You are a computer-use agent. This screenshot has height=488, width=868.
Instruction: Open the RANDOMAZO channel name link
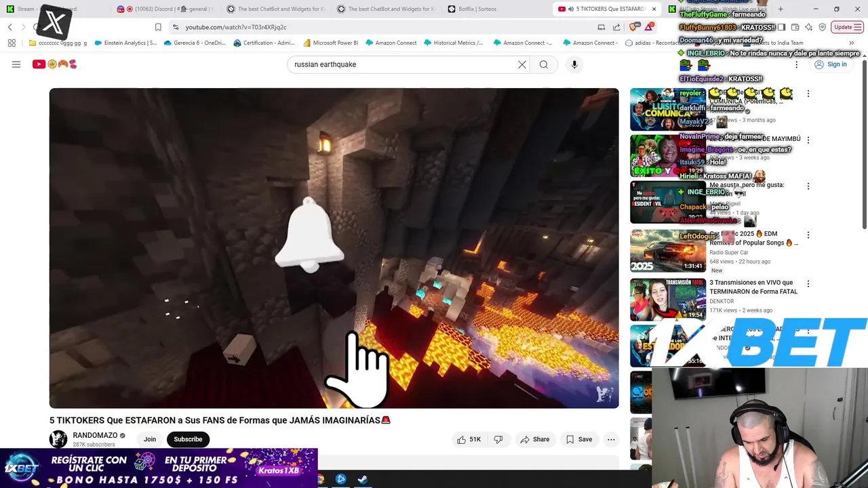click(x=95, y=435)
